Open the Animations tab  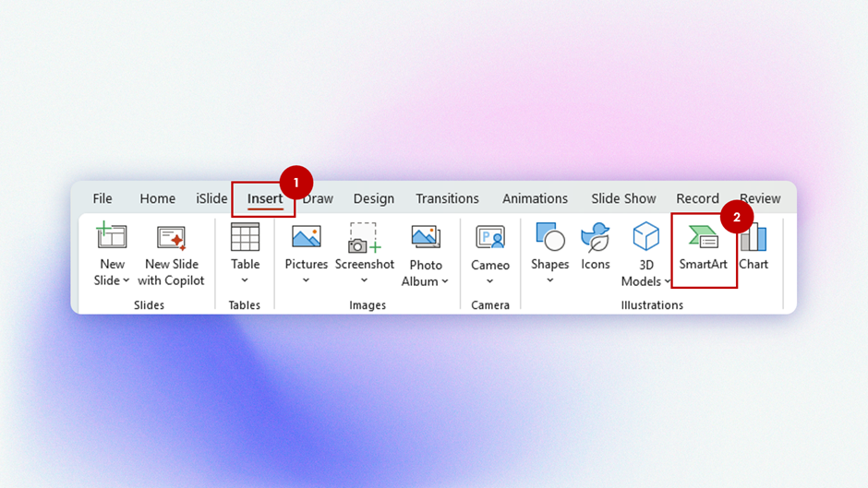click(535, 198)
